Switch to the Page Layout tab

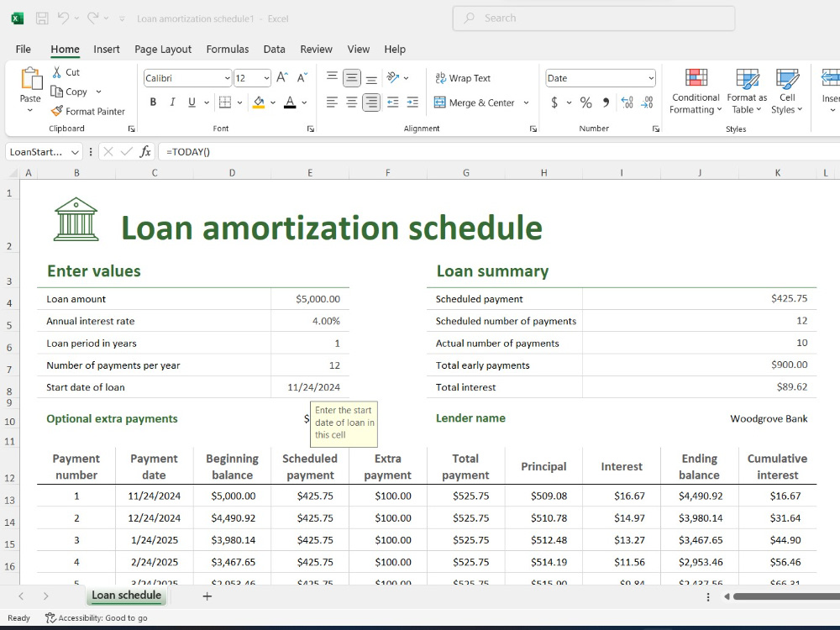pyautogui.click(x=163, y=50)
